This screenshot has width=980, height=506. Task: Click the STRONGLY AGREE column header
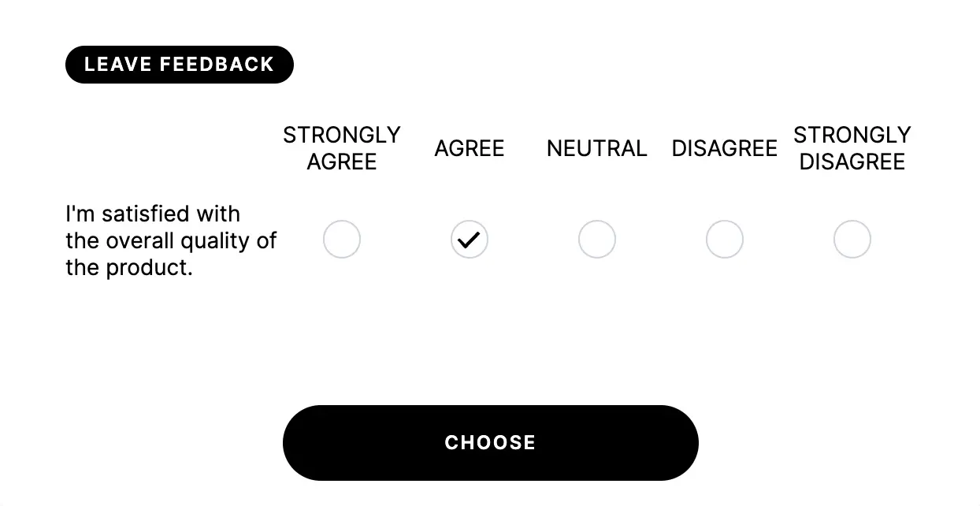(342, 148)
